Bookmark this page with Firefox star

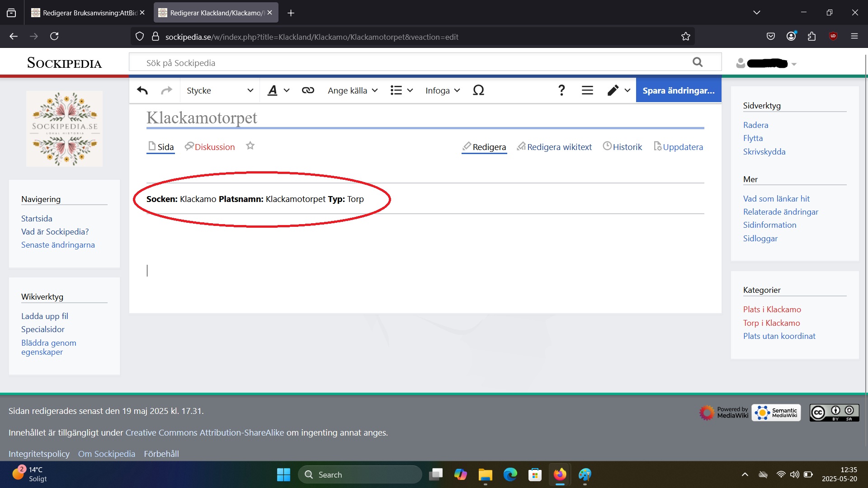coord(686,37)
